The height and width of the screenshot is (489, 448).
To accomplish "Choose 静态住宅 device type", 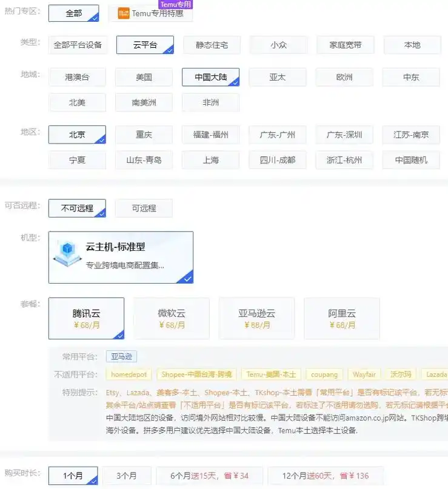I will point(211,45).
